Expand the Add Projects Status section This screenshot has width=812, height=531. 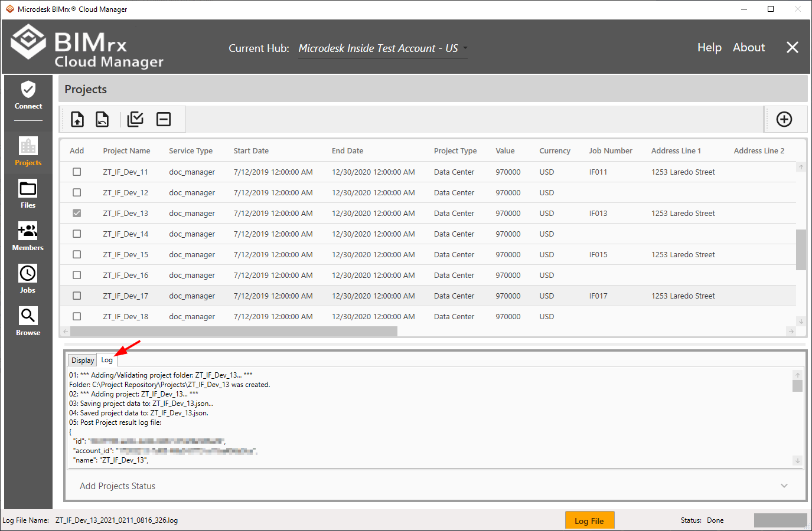pos(784,486)
